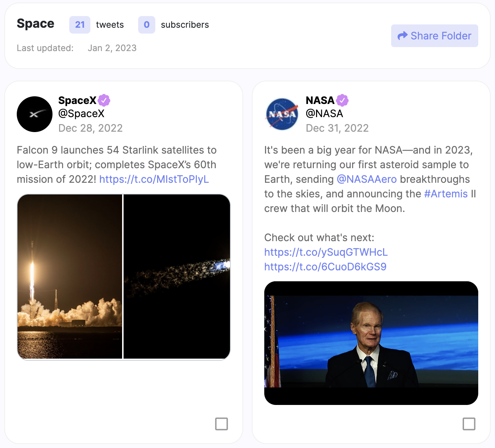The height and width of the screenshot is (448, 495).
Task: Click NASA verified badge
Action: point(342,100)
